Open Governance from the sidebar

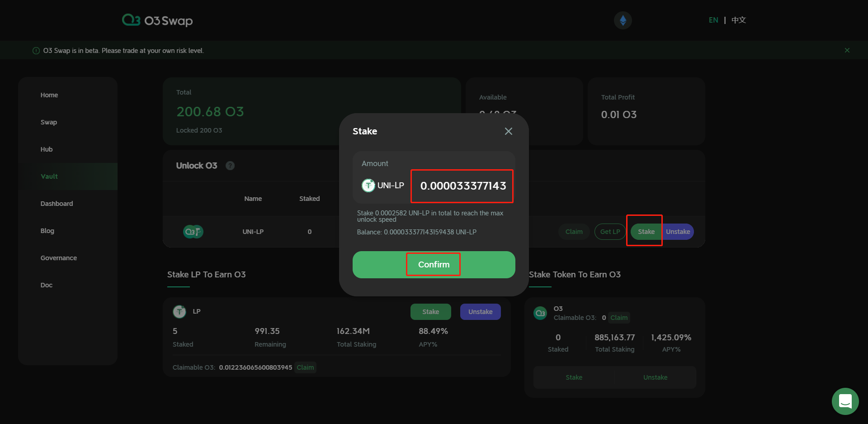coord(59,258)
